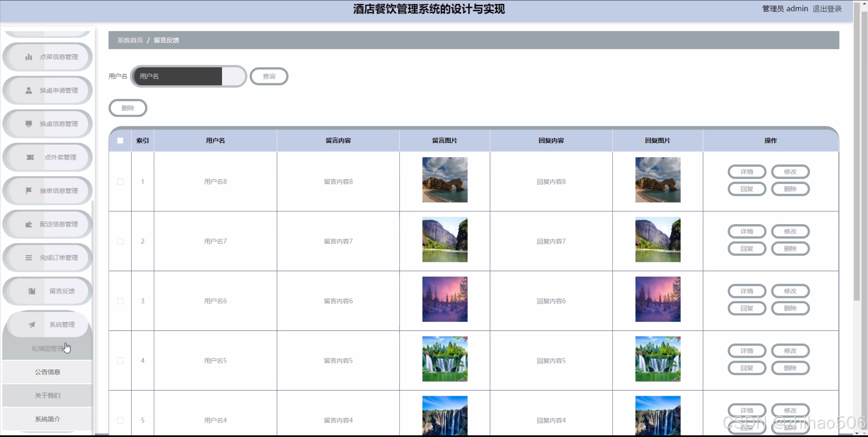Click the ticket icon next to 点外卖管理
The width and height of the screenshot is (868, 437).
click(x=30, y=157)
